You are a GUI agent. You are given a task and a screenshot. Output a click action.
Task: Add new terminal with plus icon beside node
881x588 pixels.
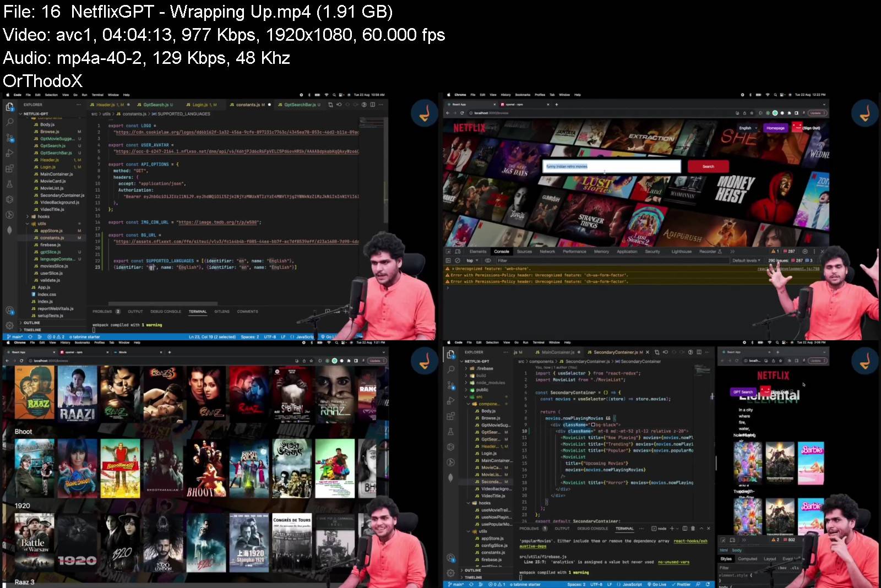pyautogui.click(x=671, y=529)
